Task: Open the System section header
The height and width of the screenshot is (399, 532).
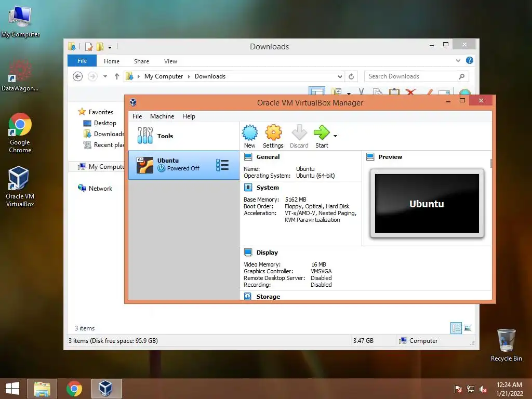Action: click(x=268, y=187)
